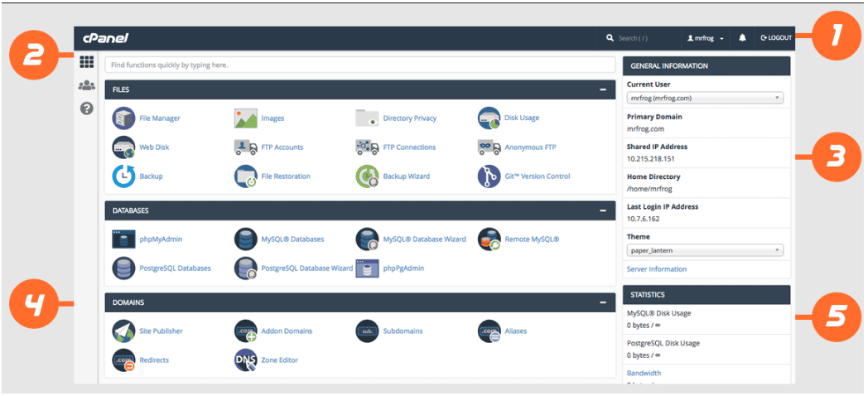Click the Disk Usage text link
The width and height of the screenshot is (868, 396).
(522, 118)
